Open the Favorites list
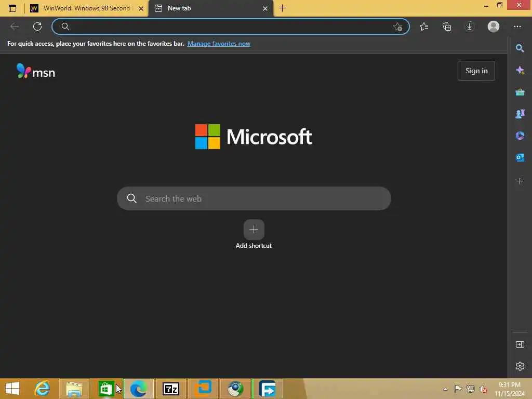 point(424,26)
